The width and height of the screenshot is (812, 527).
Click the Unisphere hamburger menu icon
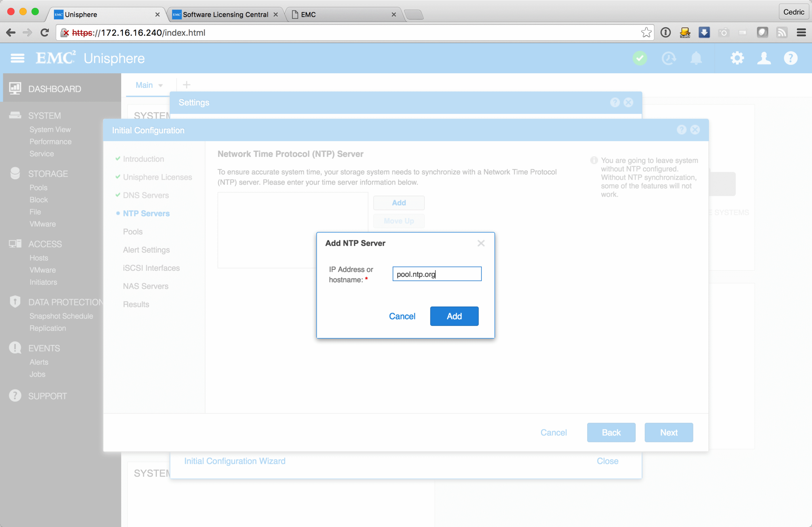[17, 58]
